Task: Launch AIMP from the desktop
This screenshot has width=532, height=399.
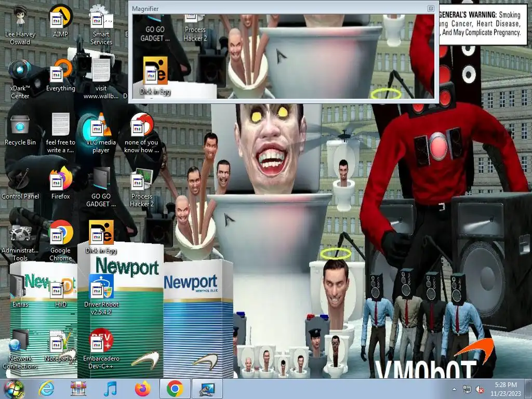Action: click(x=60, y=22)
